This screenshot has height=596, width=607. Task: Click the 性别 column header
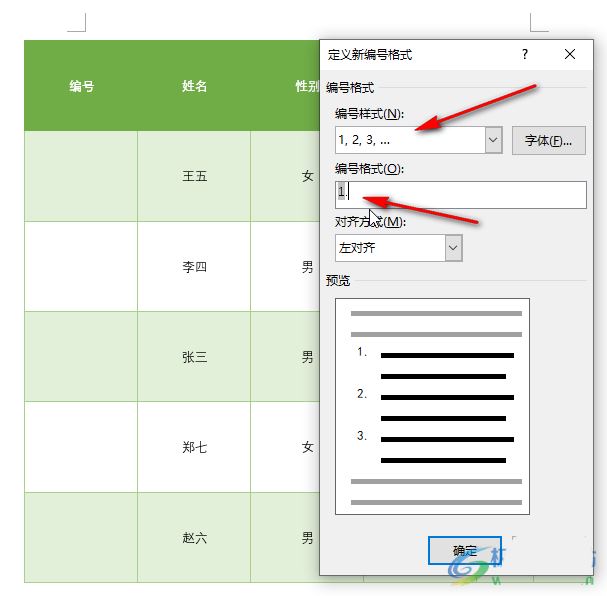tap(305, 87)
